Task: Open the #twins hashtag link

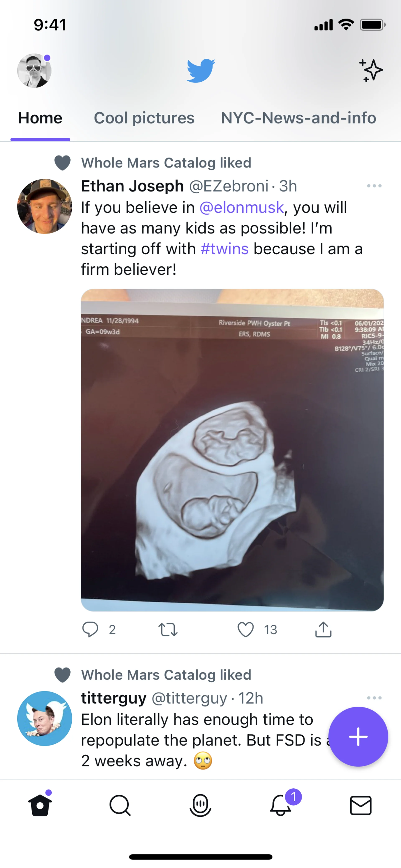Action: pos(225,249)
